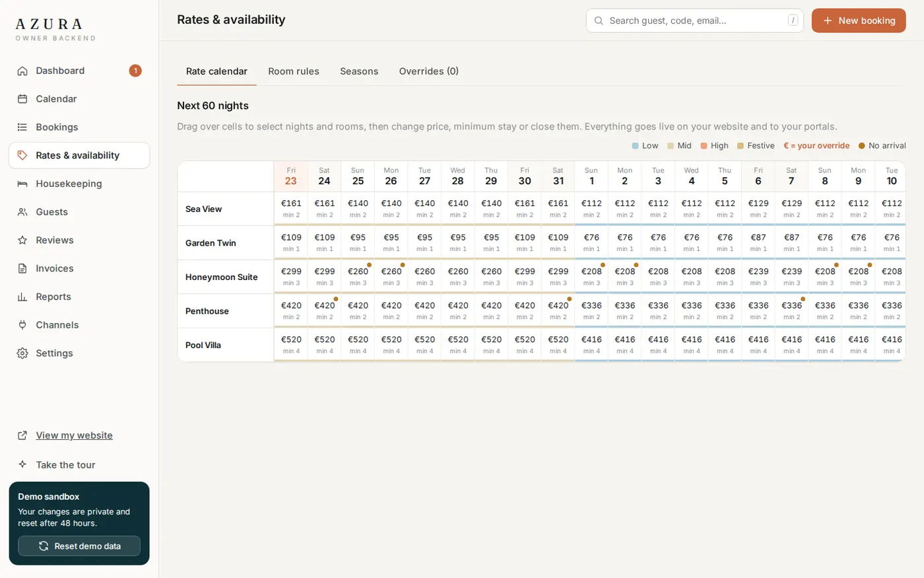The image size is (924, 578).
Task: Click the refresh icon in Reset demo data
Action: tap(44, 546)
